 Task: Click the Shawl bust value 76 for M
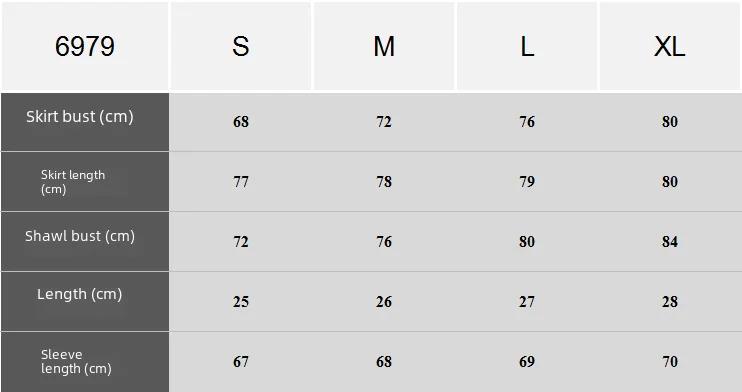[384, 242]
